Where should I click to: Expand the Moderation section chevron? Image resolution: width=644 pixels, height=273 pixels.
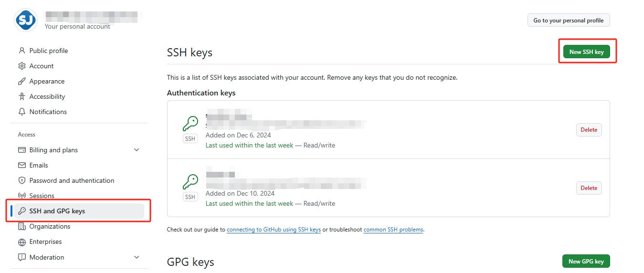coord(137,257)
